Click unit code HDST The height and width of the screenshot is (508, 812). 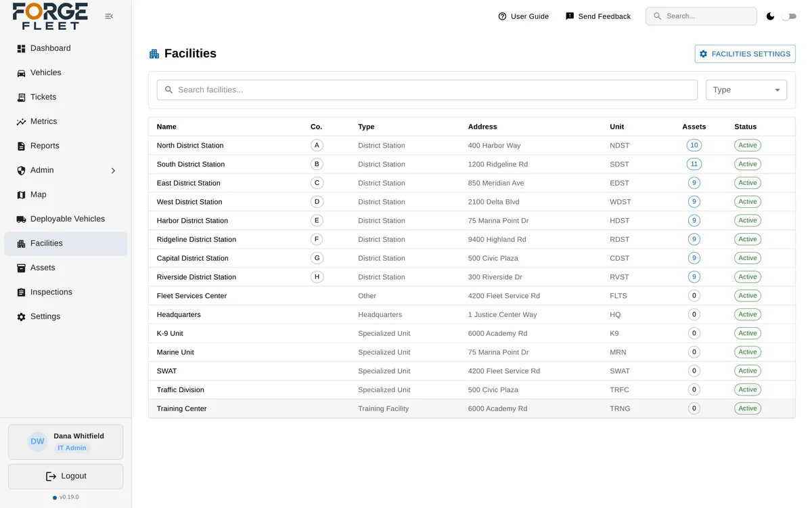click(x=619, y=220)
